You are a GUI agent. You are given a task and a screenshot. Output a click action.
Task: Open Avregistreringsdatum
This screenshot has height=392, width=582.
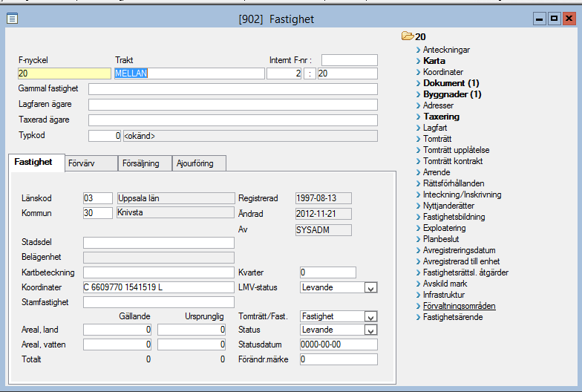[459, 250]
